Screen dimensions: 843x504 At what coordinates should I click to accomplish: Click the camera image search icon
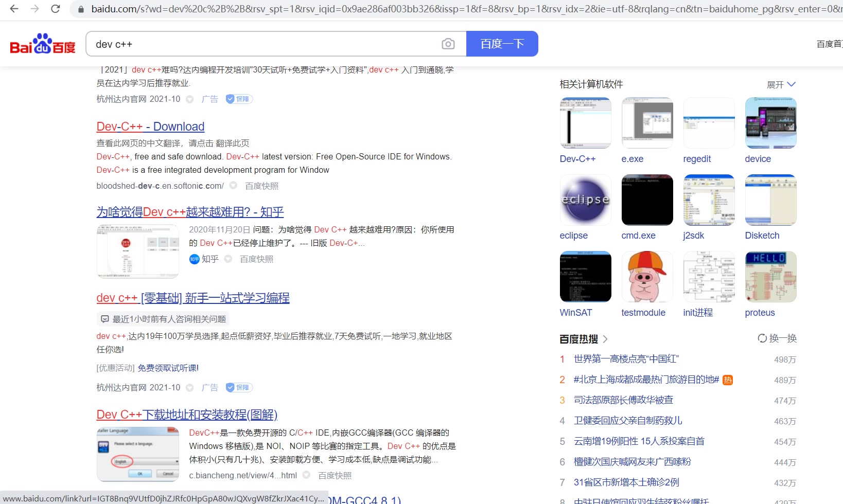tap(448, 44)
